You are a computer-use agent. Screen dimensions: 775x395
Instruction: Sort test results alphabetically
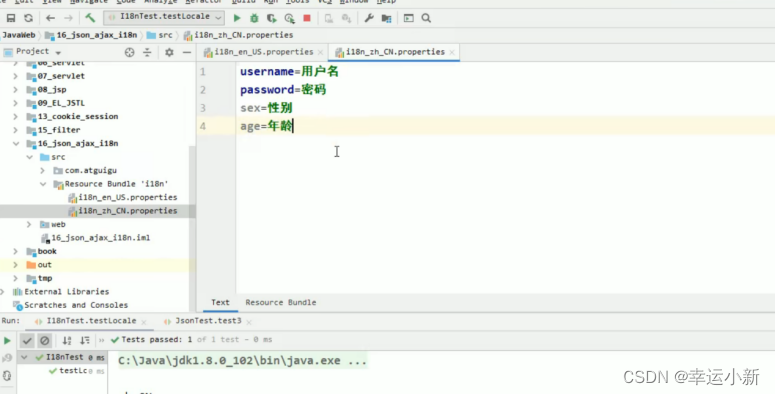[67, 340]
